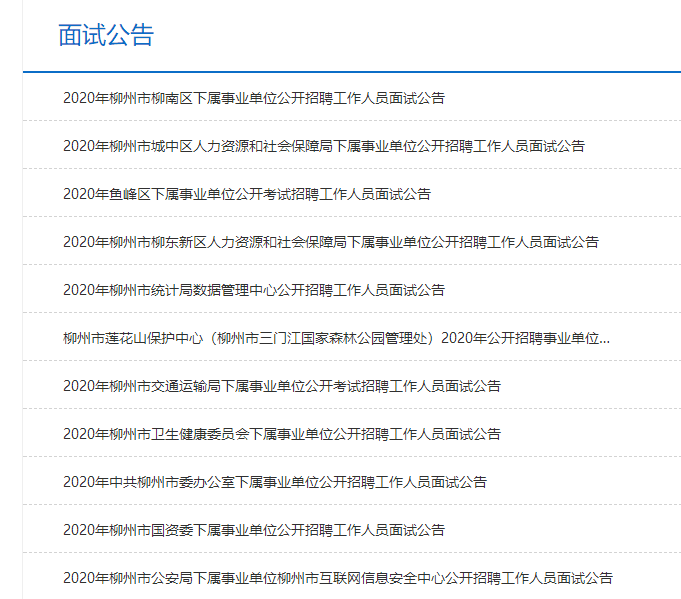Open the 统计局数据管理中心 interview notice
This screenshot has height=599, width=681.
tap(254, 290)
